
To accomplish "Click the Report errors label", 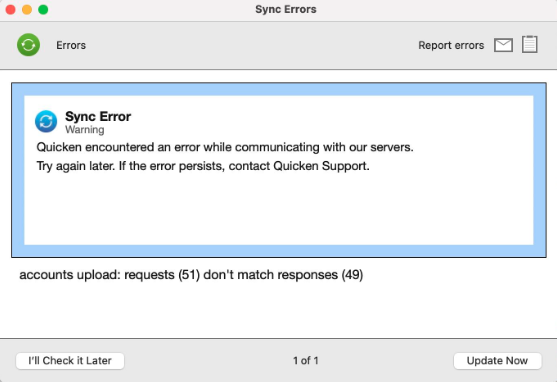I will click(451, 45).
